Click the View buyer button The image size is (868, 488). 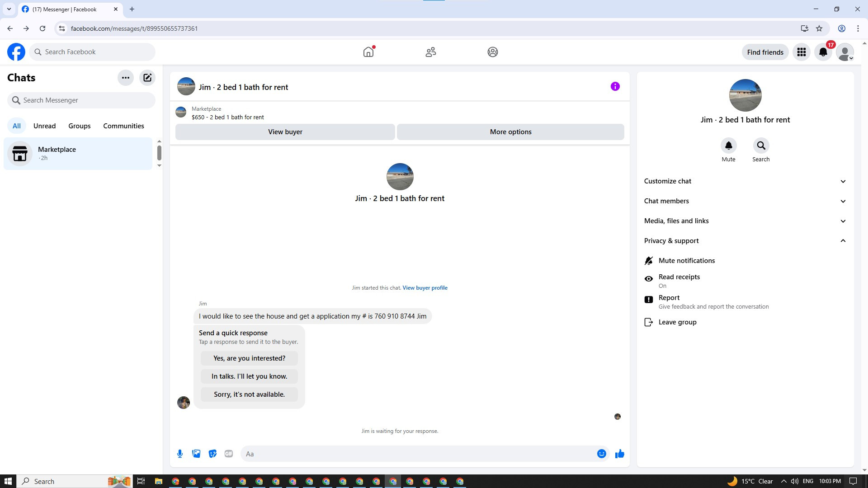[285, 132]
